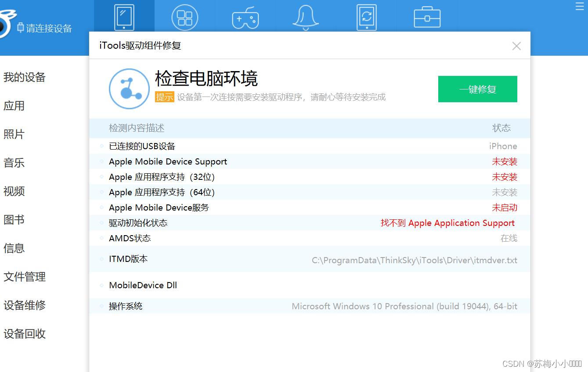Close the iTools driver repair dialog
The width and height of the screenshot is (588, 372).
[516, 46]
